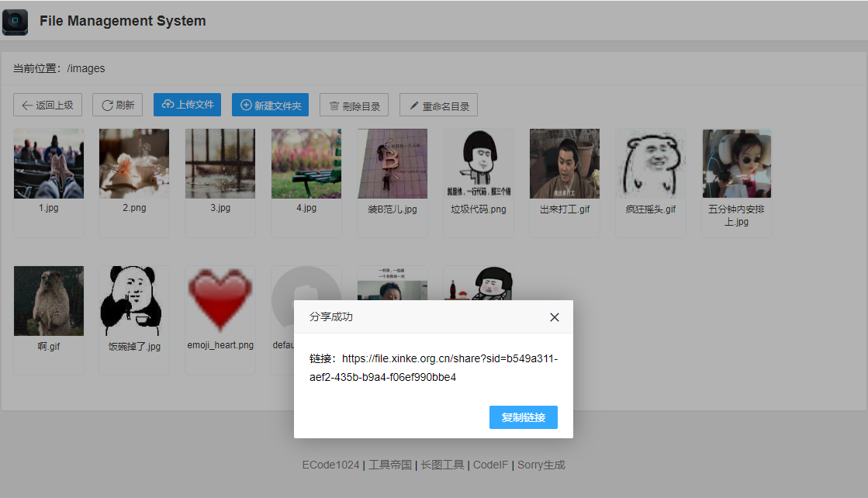Click the File Management System title
This screenshot has width=868, height=498.
click(x=123, y=21)
